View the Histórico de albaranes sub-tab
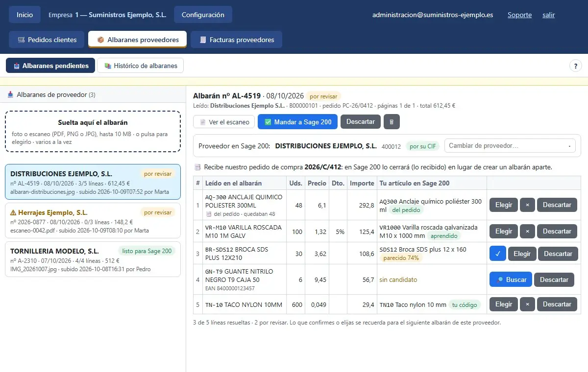The height and width of the screenshot is (372, 588). [141, 66]
